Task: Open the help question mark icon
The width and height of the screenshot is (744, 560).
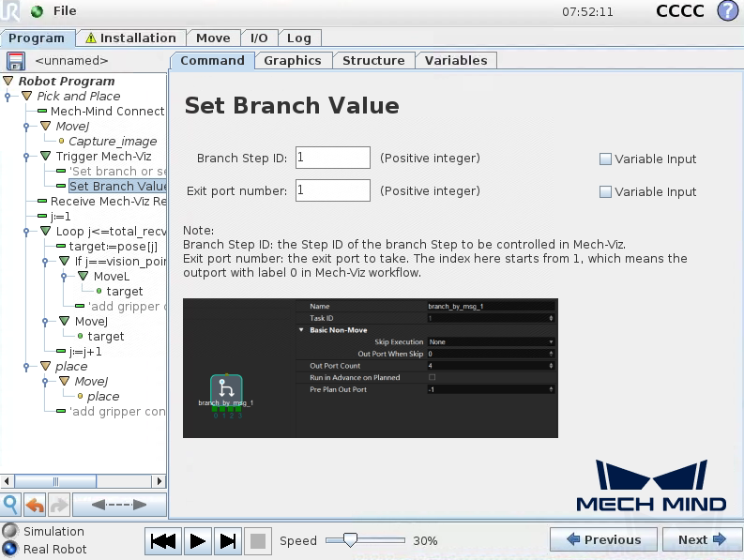Action: (x=727, y=11)
